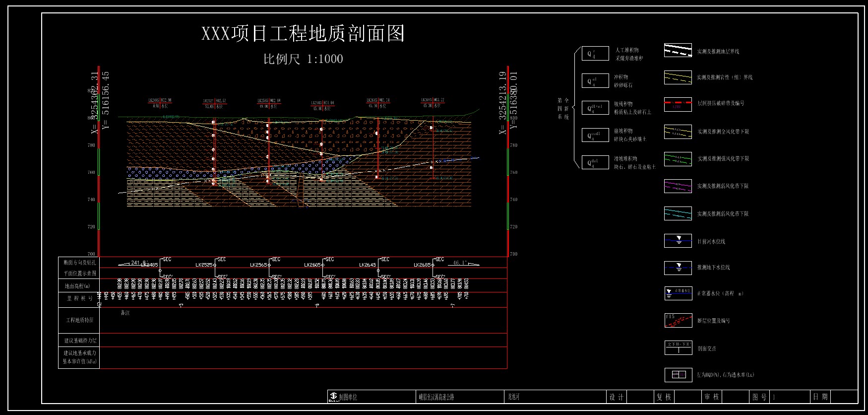Screen dimensions: 868x415
Task: Click the inferred groundwater level legend symbol
Action: (678, 268)
